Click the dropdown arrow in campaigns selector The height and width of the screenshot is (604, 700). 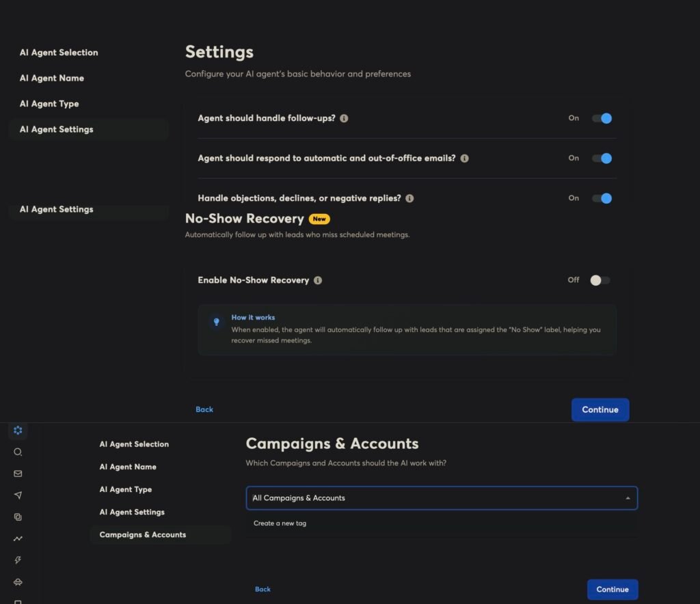(x=628, y=498)
